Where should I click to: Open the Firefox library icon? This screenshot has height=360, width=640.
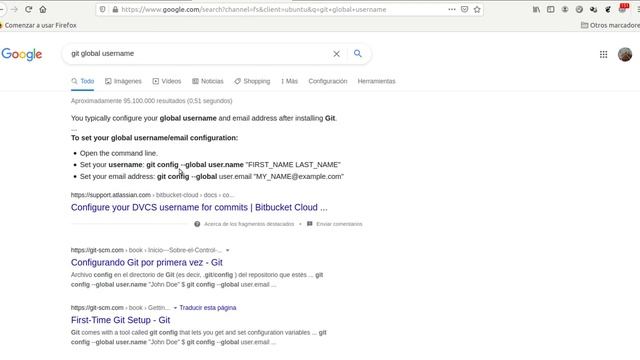(536, 9)
